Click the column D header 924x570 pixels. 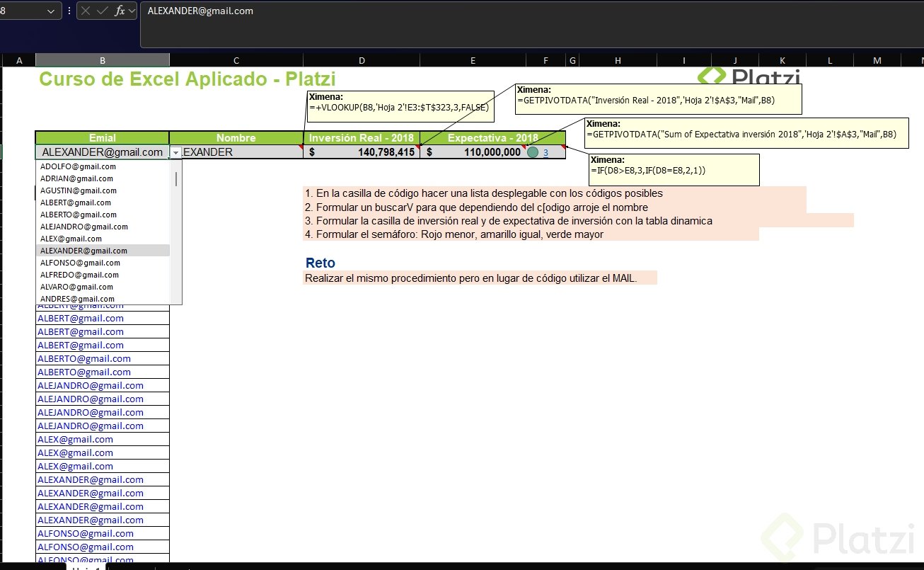(x=362, y=60)
